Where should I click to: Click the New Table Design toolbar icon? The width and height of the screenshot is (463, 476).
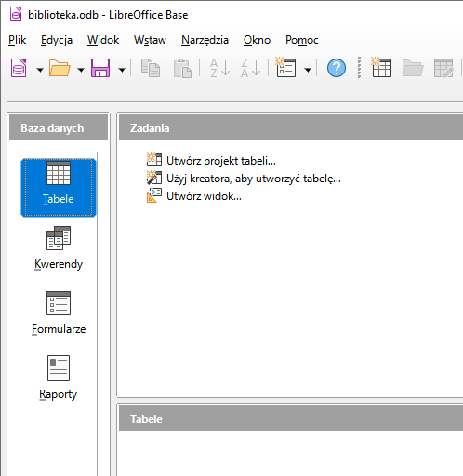tap(381, 67)
